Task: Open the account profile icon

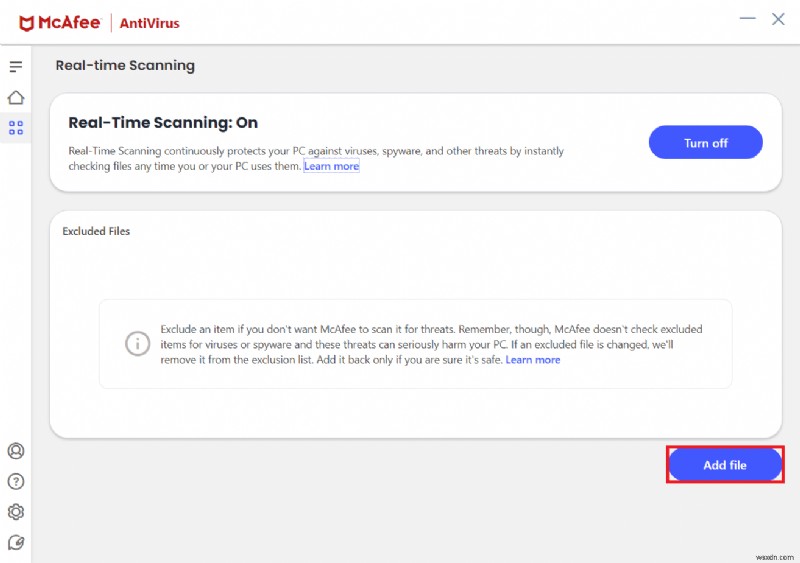Action: pos(15,451)
